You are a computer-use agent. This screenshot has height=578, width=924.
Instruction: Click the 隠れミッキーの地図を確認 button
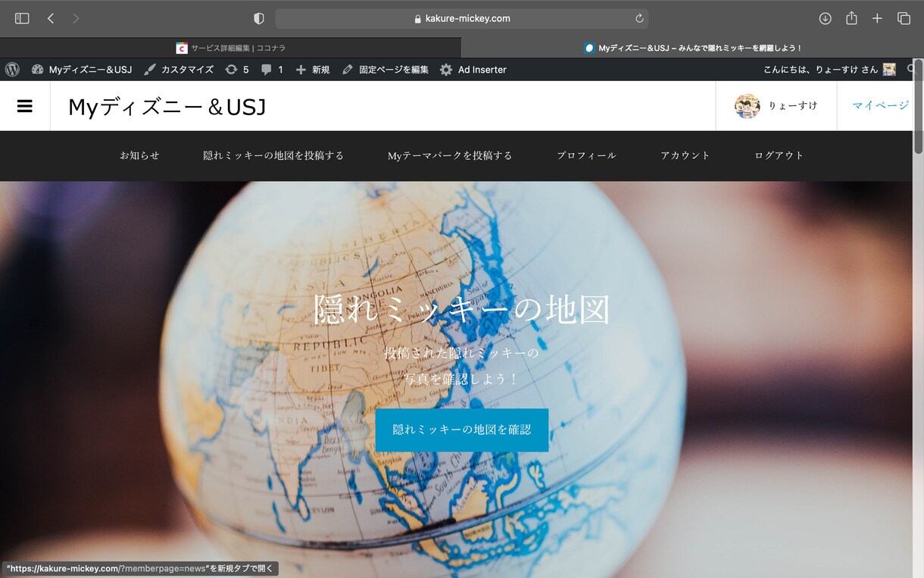[x=462, y=430]
